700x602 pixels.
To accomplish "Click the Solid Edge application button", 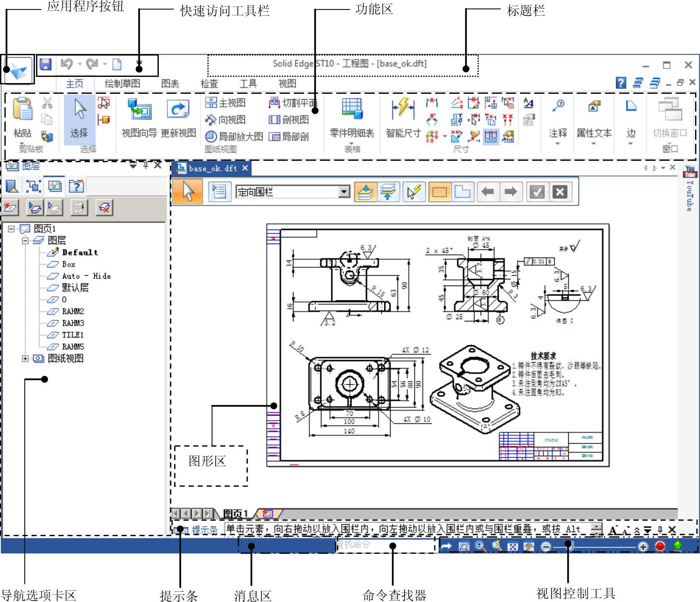I will (18, 70).
